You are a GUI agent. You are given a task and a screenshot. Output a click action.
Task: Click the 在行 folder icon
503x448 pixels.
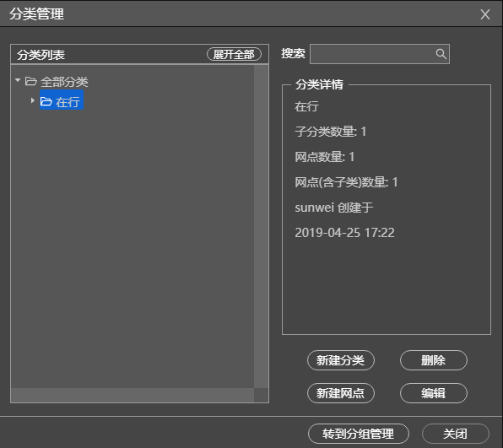pyautogui.click(x=46, y=101)
